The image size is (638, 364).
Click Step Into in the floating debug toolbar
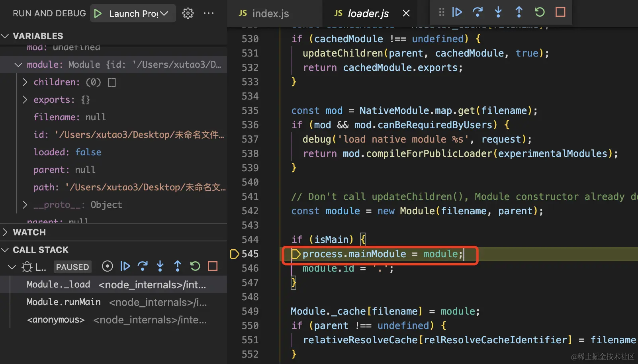point(498,12)
